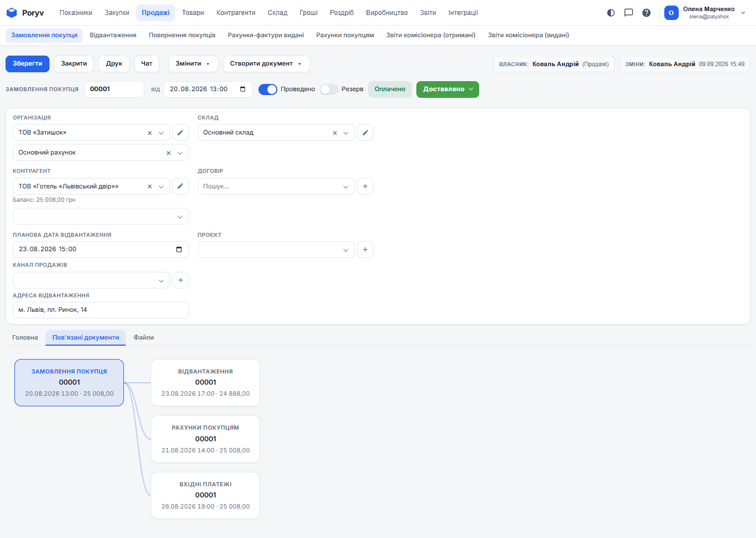The height and width of the screenshot is (538, 756).
Task: Edit organization with pencil icon
Action: [180, 132]
